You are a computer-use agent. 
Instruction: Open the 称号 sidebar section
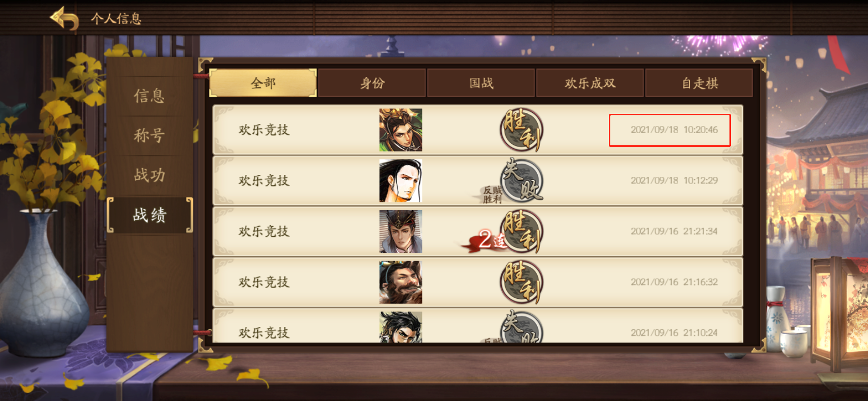click(x=150, y=136)
